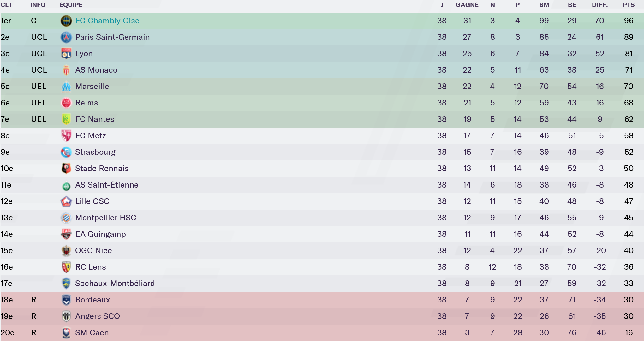Sort standings by GAGNÉ column header

(467, 5)
